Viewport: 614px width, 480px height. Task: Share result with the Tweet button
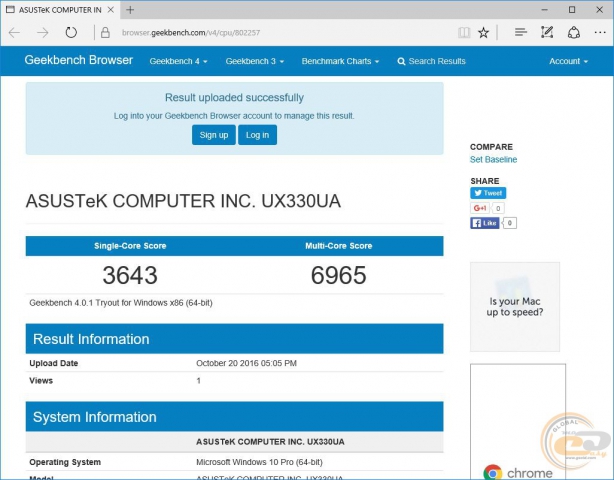coord(488,193)
